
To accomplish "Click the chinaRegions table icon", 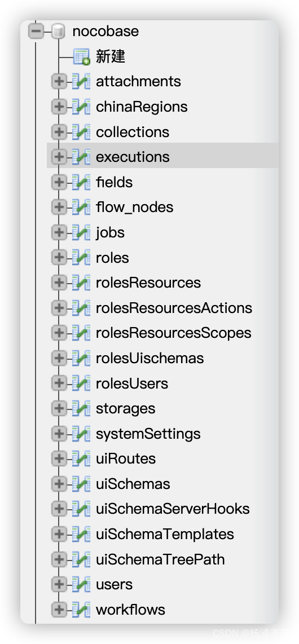I will (81, 107).
